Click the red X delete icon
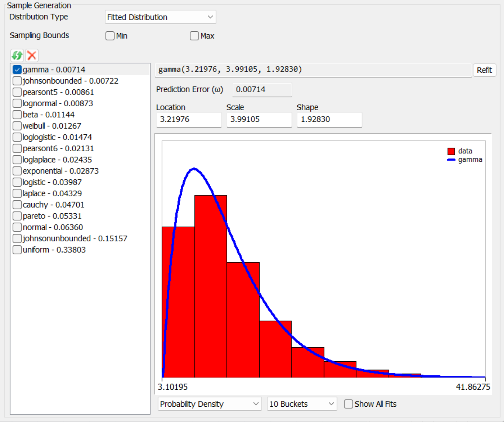The image size is (504, 422). [32, 55]
